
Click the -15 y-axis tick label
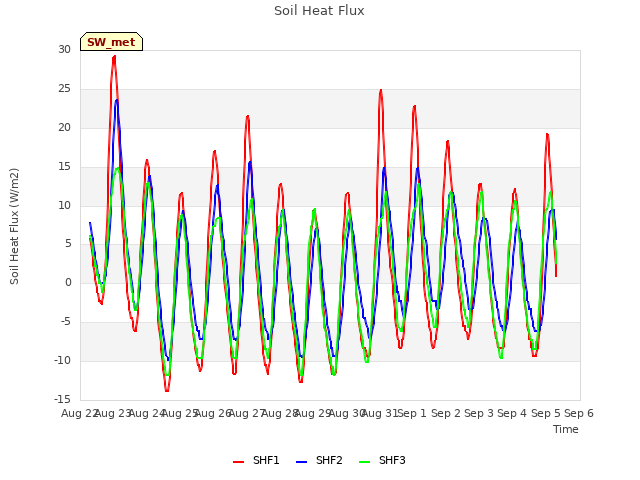[63, 399]
